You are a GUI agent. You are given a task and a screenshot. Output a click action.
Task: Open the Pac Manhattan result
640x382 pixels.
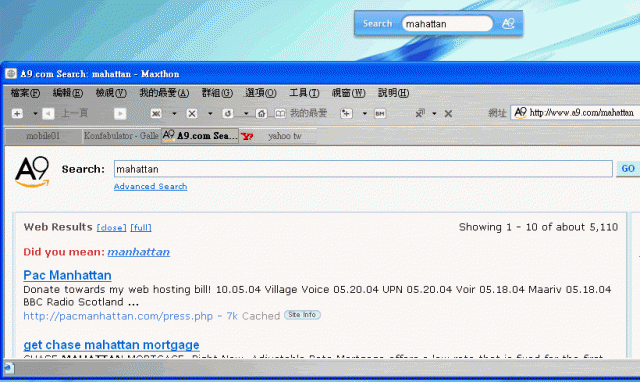[67, 275]
